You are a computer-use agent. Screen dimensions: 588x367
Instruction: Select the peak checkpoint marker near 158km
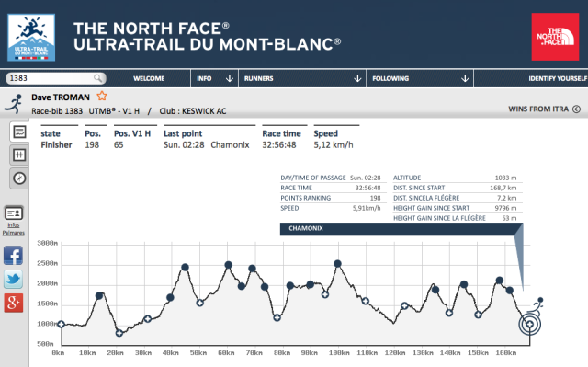(500, 281)
